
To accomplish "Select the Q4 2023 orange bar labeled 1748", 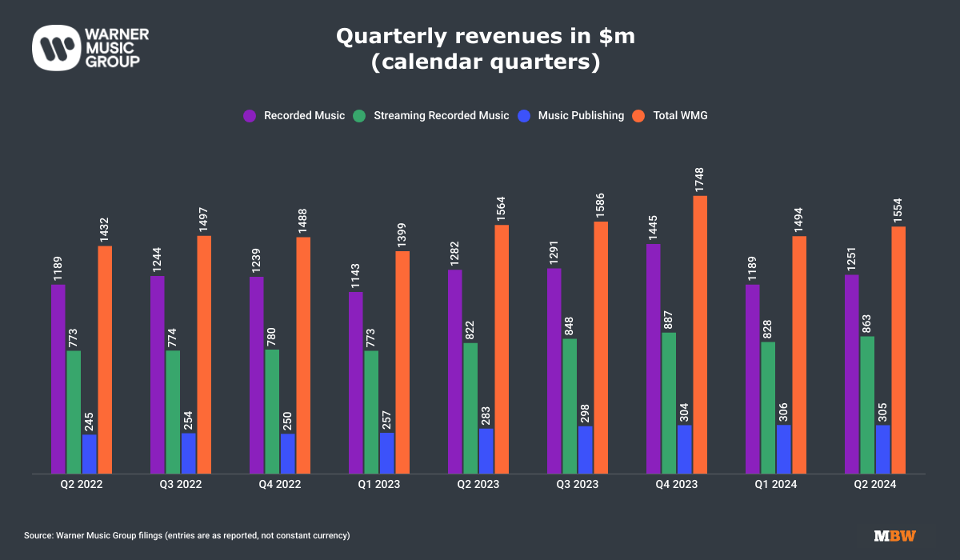I will point(700,334).
